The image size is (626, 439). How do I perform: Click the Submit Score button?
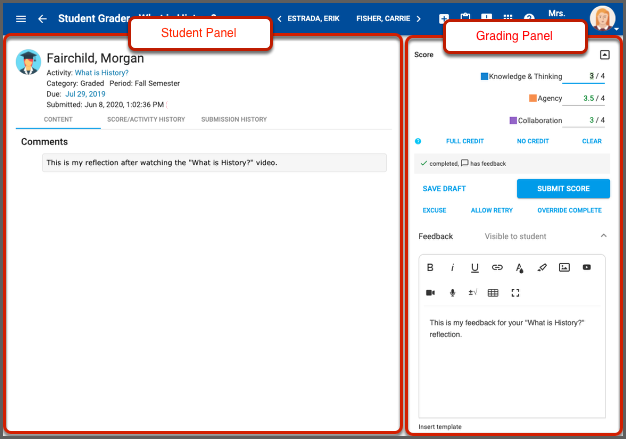(x=563, y=188)
